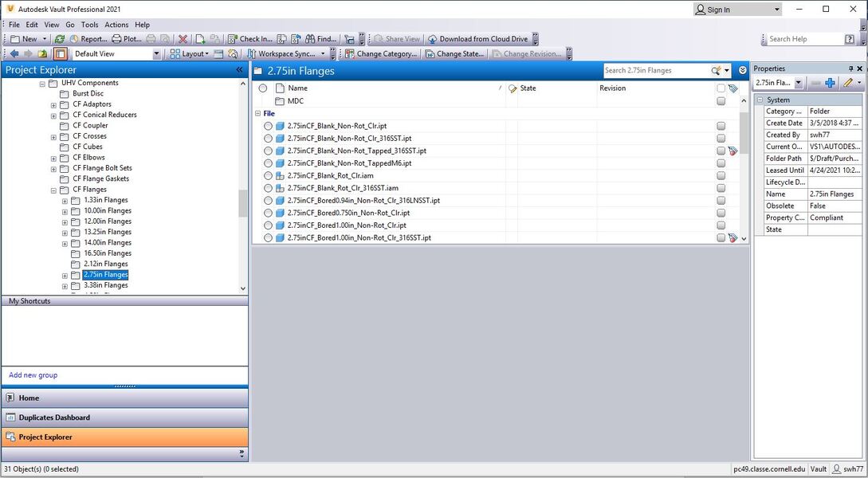Go up one folder level
The image size is (868, 478).
coord(42,53)
